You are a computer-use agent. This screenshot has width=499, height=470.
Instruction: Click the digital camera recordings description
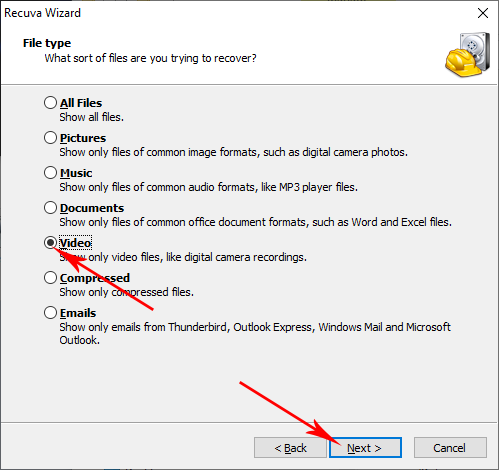[x=183, y=257]
